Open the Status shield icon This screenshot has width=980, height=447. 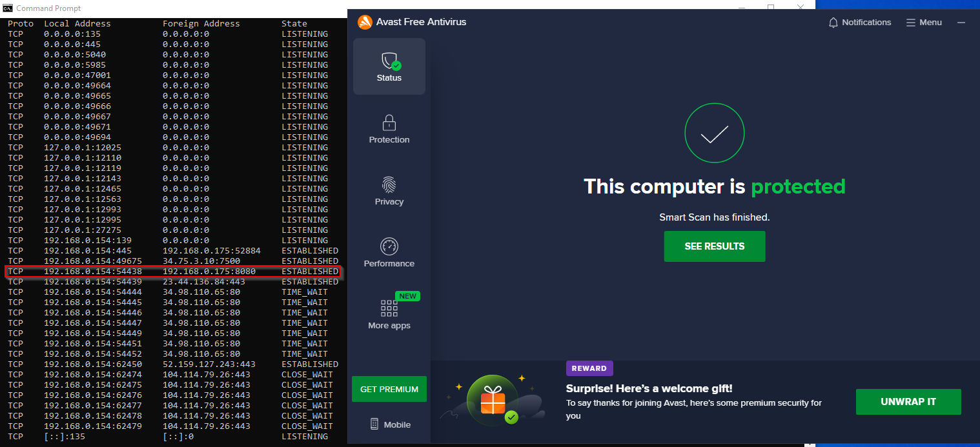389,61
